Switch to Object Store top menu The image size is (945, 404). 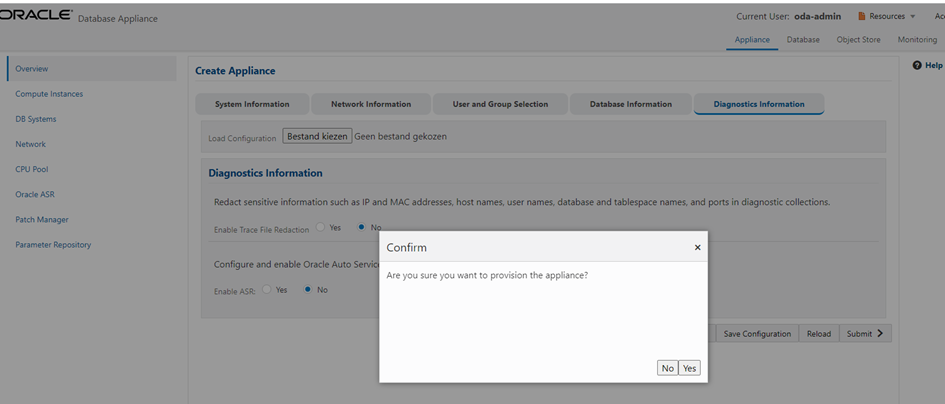tap(858, 40)
